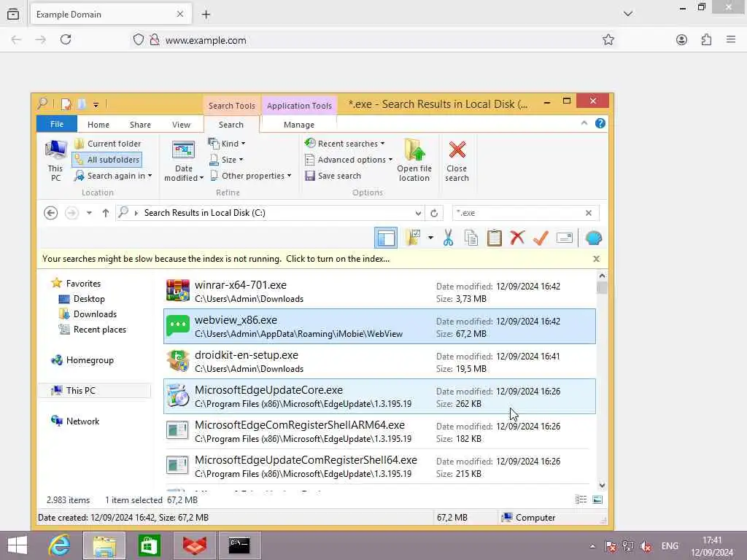Viewport: 747px width, 560px height.
Task: Select the Search ribbon tab
Action: tap(231, 125)
